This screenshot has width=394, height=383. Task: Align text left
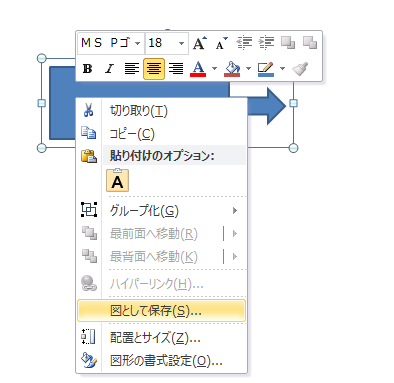point(132,69)
